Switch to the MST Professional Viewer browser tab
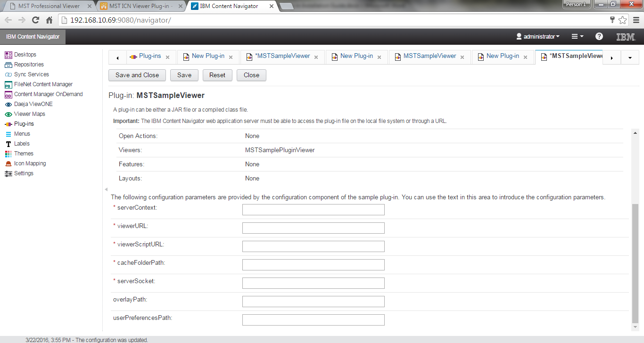The height and width of the screenshot is (343, 644). pos(49,6)
